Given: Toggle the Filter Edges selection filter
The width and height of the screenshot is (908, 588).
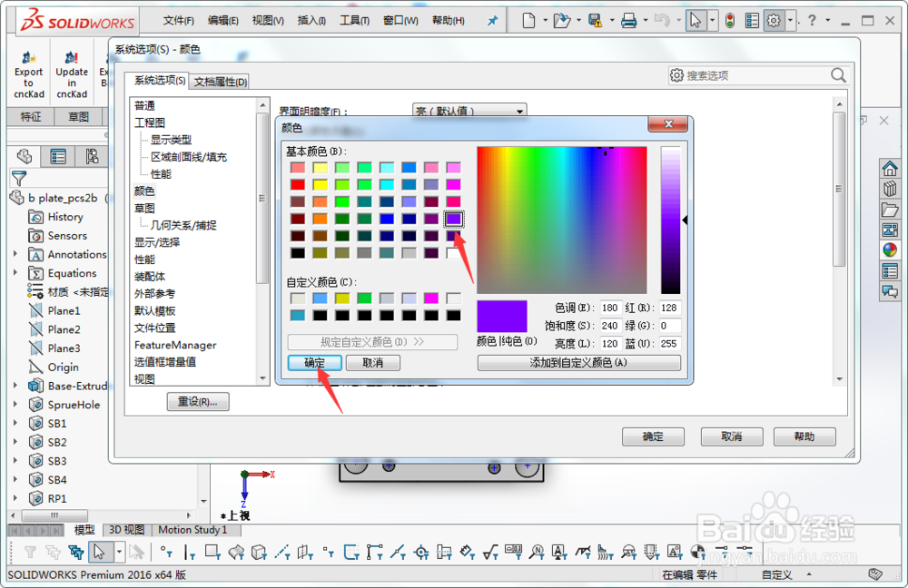Looking at the screenshot, I should coord(190,552).
